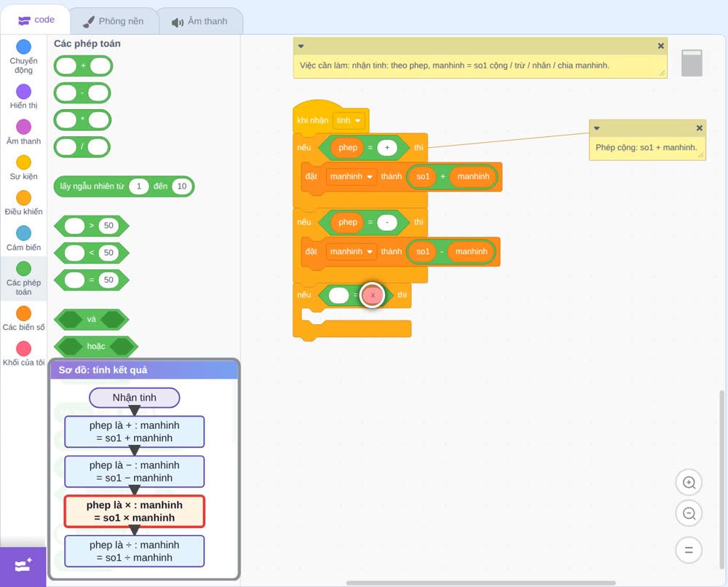Collapse the 'Phép cộng' comment note
The height and width of the screenshot is (587, 728).
pyautogui.click(x=597, y=128)
